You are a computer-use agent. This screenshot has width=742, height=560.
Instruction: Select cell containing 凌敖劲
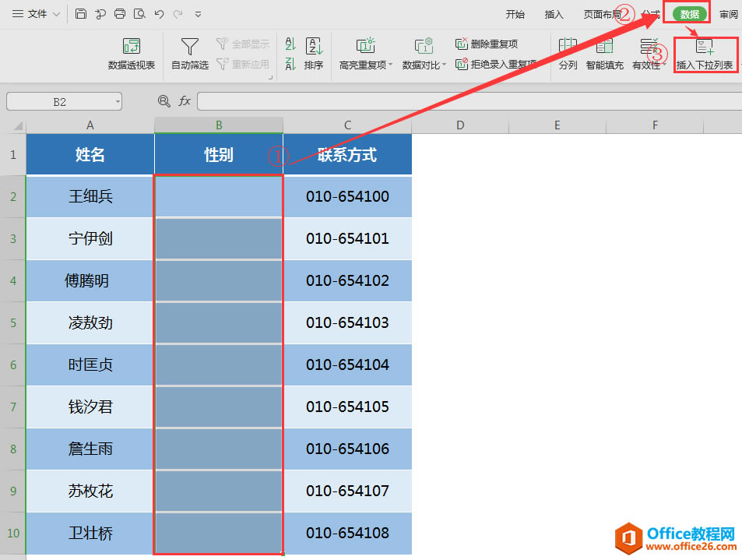click(x=90, y=323)
